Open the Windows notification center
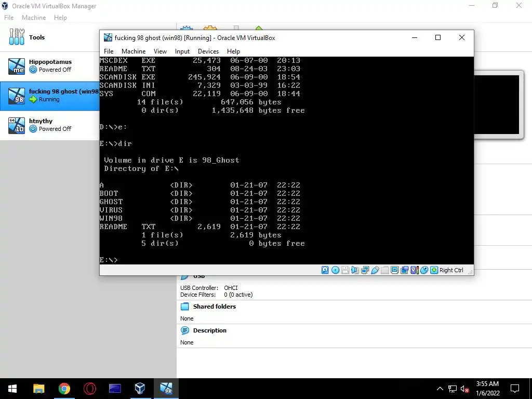This screenshot has height=399, width=532. pos(515,389)
